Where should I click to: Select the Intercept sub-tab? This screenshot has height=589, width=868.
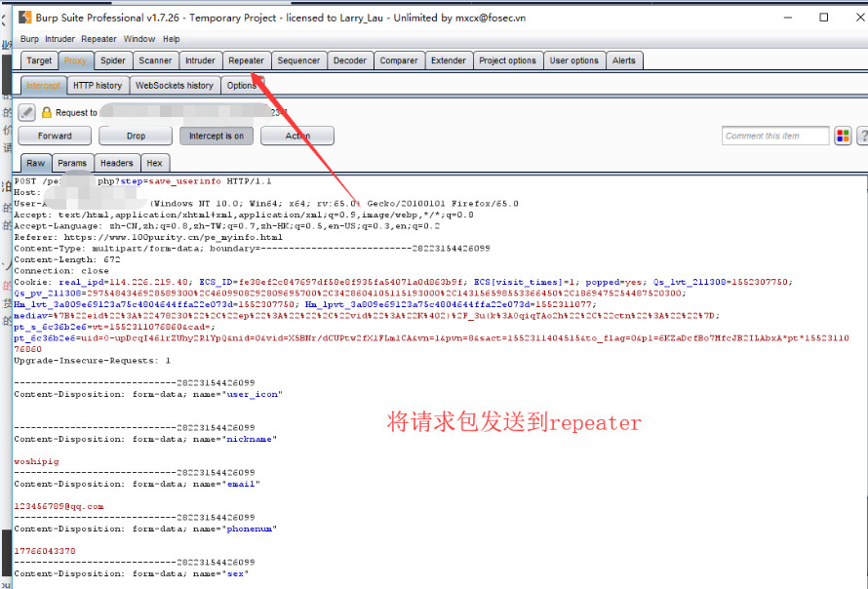(43, 85)
